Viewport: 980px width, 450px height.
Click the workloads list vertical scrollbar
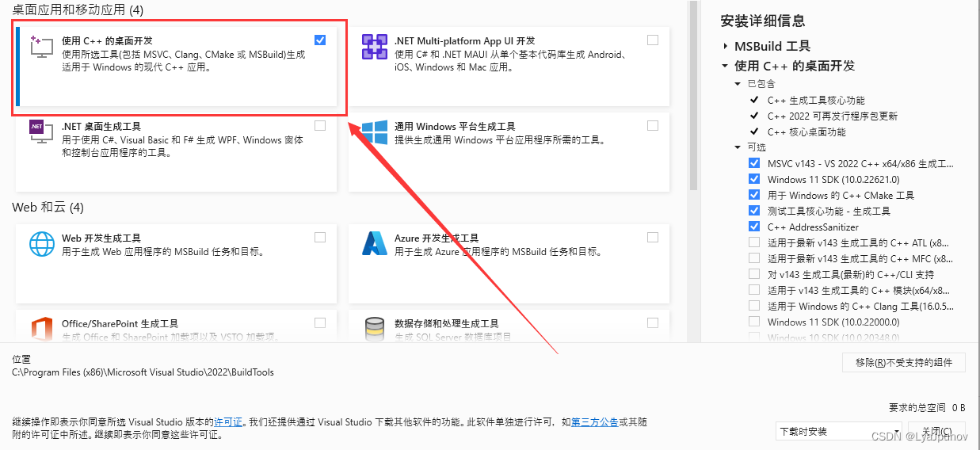coord(693,95)
